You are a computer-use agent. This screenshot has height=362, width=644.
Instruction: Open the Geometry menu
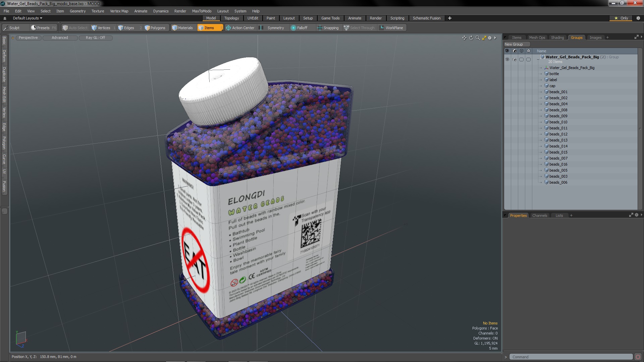(x=77, y=11)
